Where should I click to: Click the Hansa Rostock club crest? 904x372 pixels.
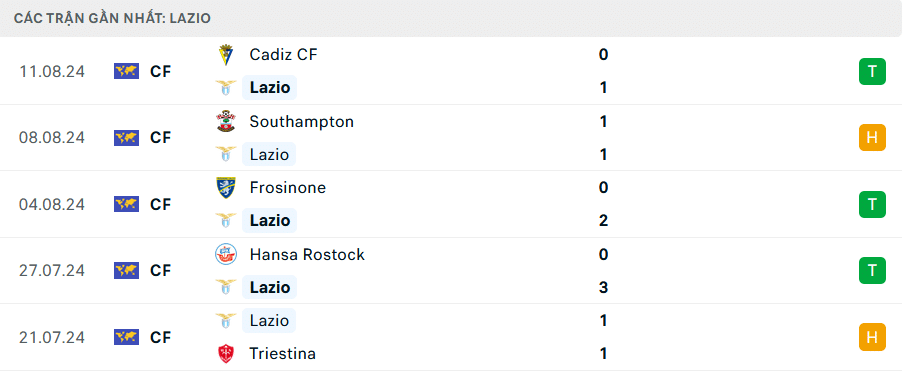click(225, 254)
